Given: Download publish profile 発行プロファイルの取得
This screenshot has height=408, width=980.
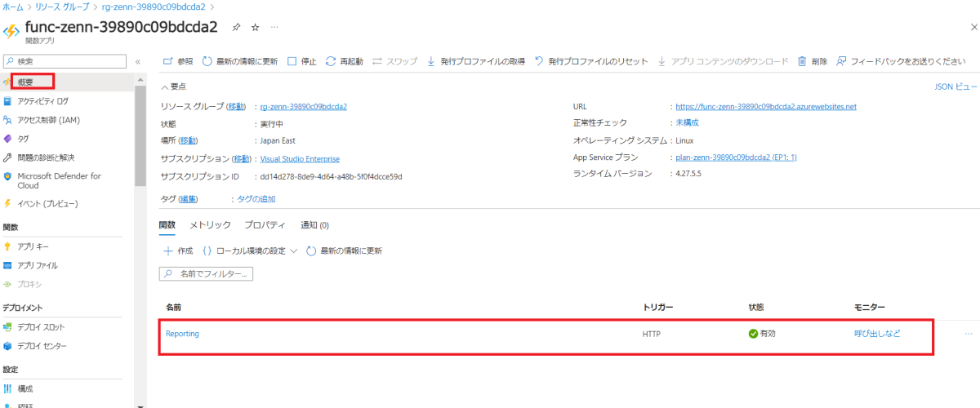Looking at the screenshot, I should pos(475,61).
